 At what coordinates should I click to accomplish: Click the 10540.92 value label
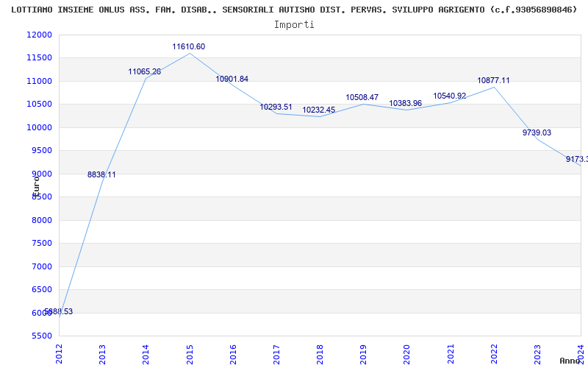click(450, 96)
